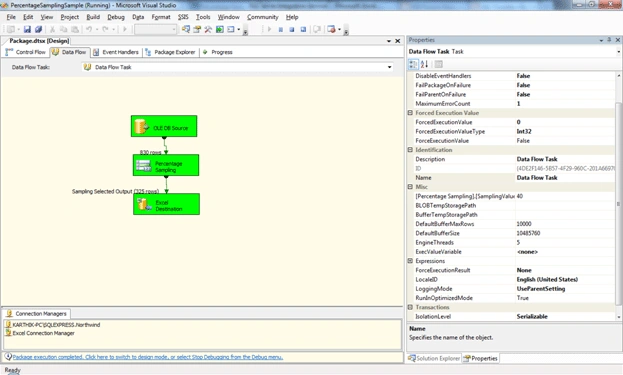This screenshot has height=375, width=623.
Task: Open Solution Explorer from toolbar icon
Action: pyautogui.click(x=186, y=29)
